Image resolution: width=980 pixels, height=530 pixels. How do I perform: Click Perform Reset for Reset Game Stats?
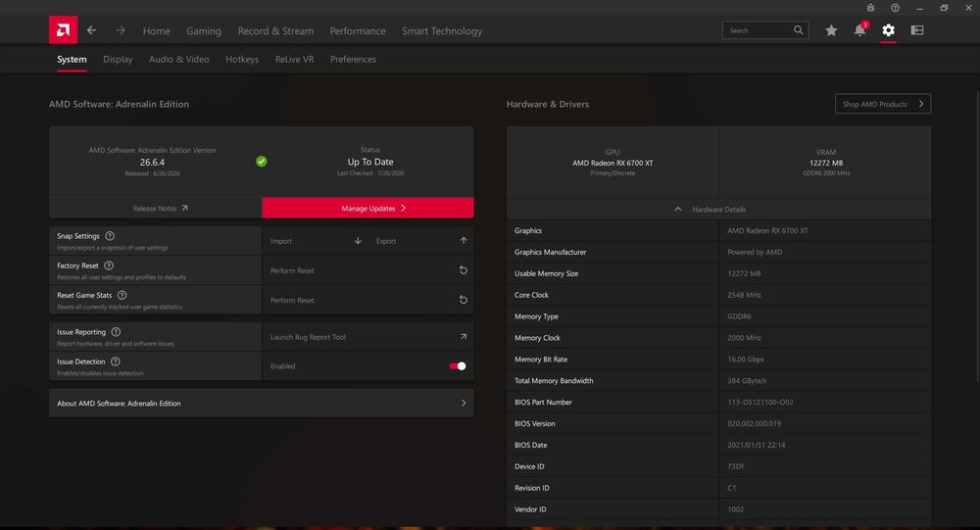[x=367, y=300]
